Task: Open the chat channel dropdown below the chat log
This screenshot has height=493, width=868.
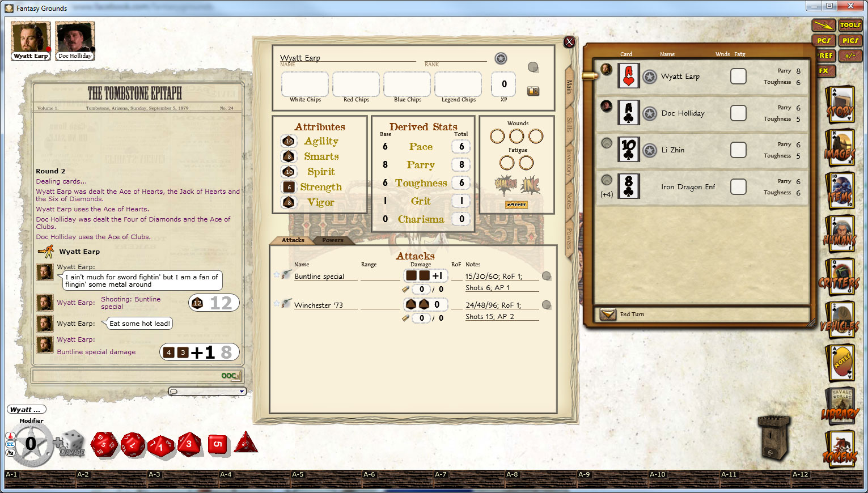Action: click(x=240, y=391)
